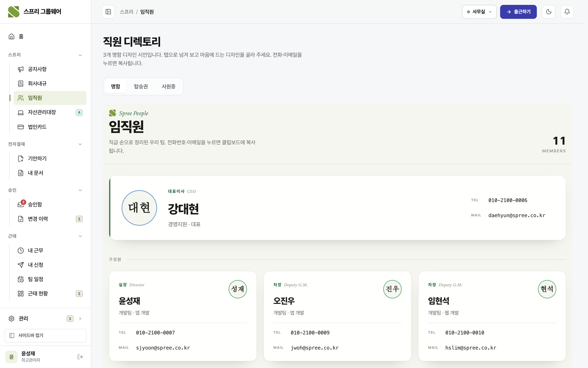Open 자산관리대장 laptop icon

pyautogui.click(x=21, y=112)
